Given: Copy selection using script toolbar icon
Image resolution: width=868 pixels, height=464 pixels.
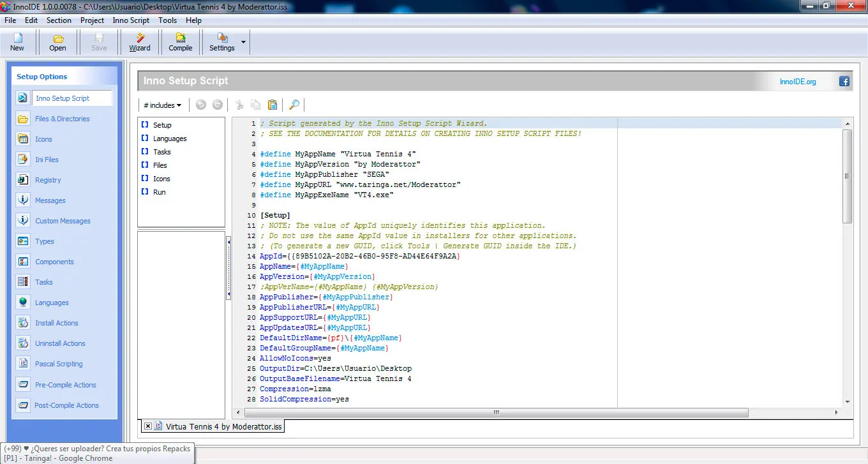Looking at the screenshot, I should coord(256,105).
